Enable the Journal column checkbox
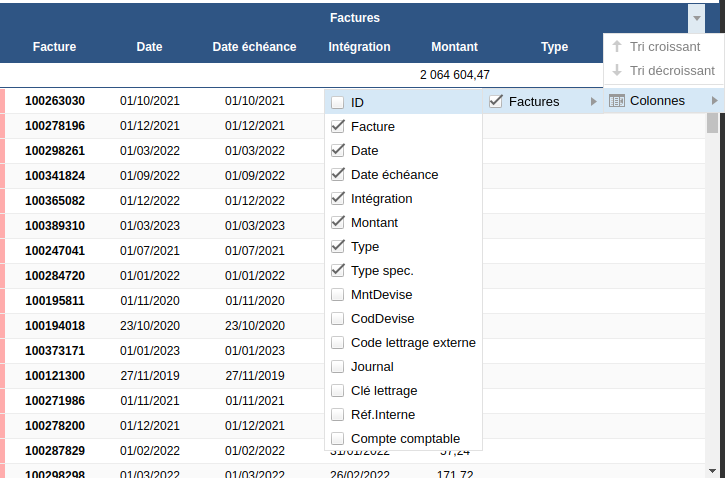The width and height of the screenshot is (725, 478). [x=338, y=366]
